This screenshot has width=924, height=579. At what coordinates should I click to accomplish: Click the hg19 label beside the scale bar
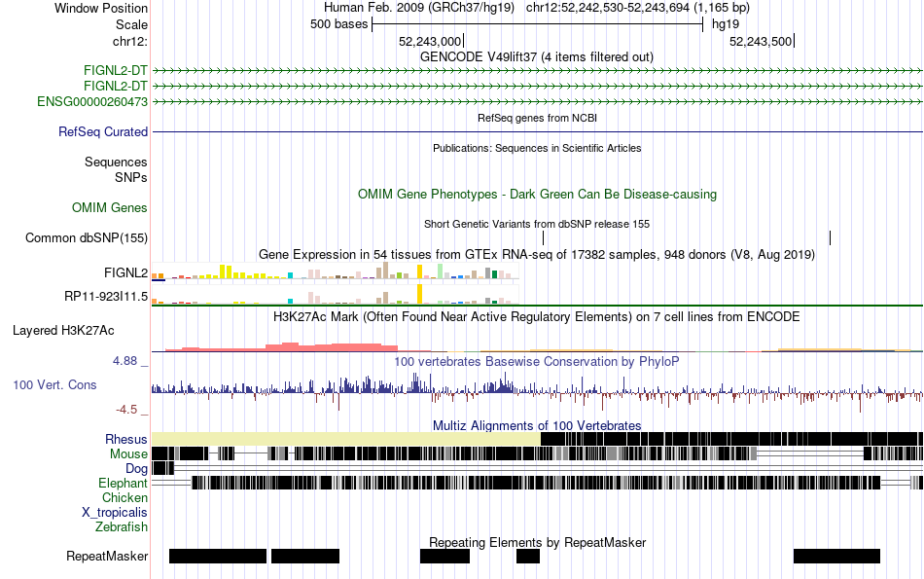coord(726,24)
